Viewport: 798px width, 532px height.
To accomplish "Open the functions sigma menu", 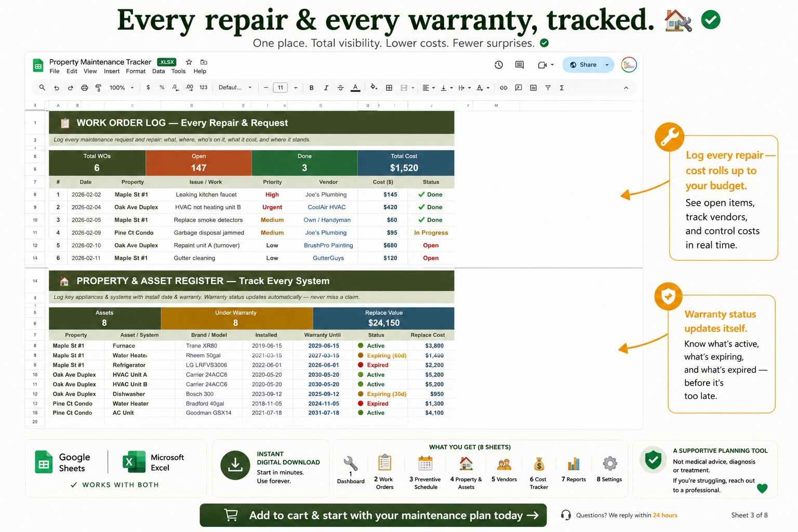I will 562,88.
